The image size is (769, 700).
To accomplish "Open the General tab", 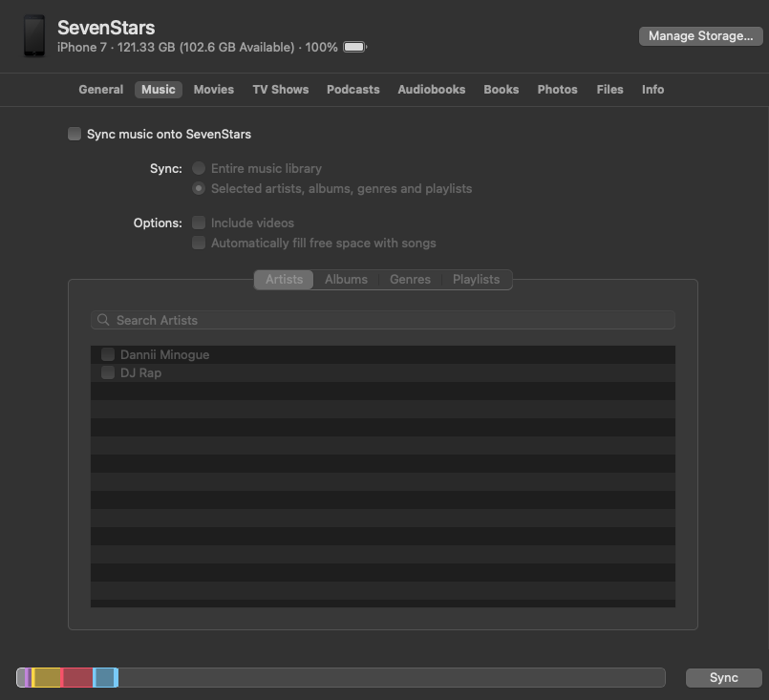I will coord(101,89).
